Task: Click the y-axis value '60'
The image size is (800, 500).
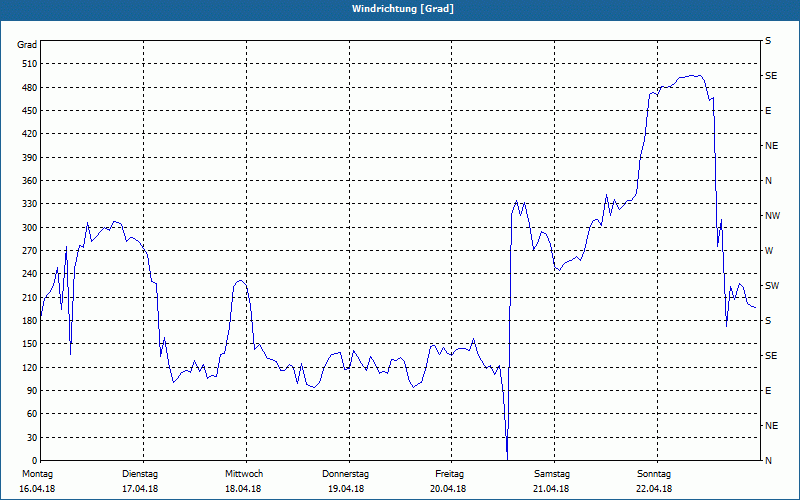Action: (x=32, y=414)
